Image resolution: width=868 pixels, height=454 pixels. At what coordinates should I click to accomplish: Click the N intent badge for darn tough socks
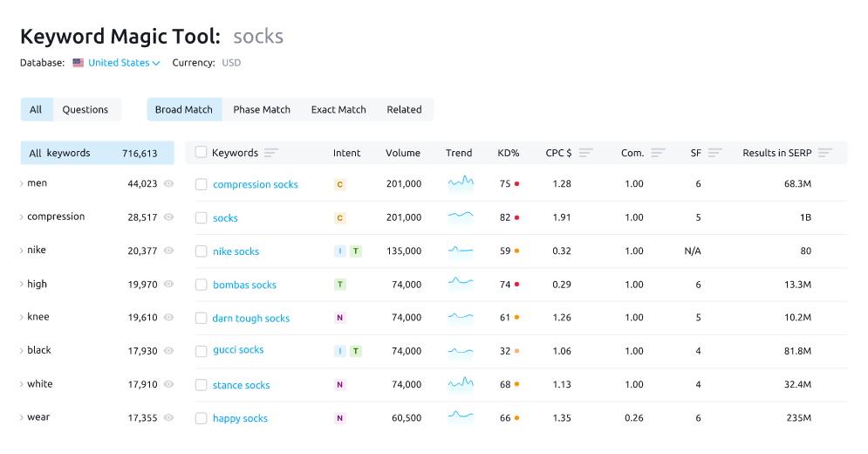(340, 318)
